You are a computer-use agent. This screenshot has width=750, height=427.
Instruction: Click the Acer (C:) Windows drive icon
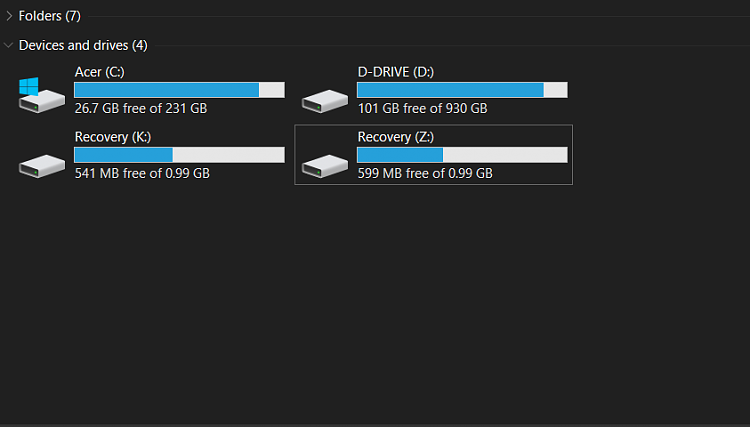(41, 92)
